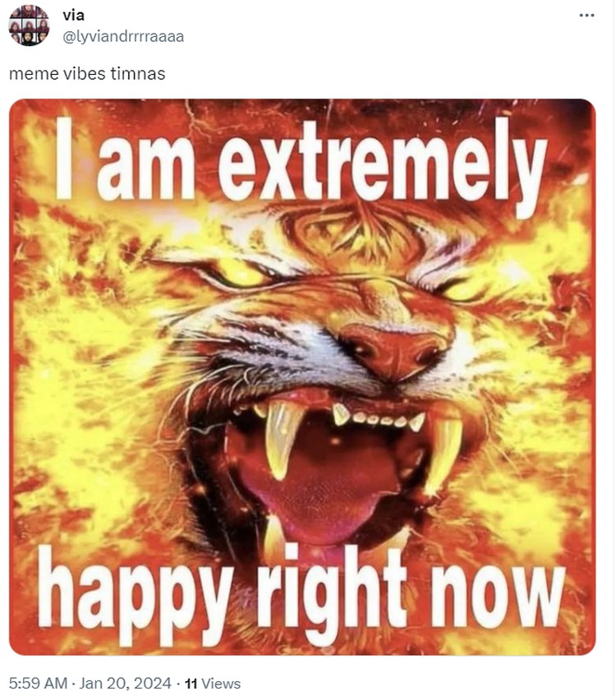Screen dimensions: 616x696
Task: Open the "11 Views" analytics link
Action: tap(212, 684)
